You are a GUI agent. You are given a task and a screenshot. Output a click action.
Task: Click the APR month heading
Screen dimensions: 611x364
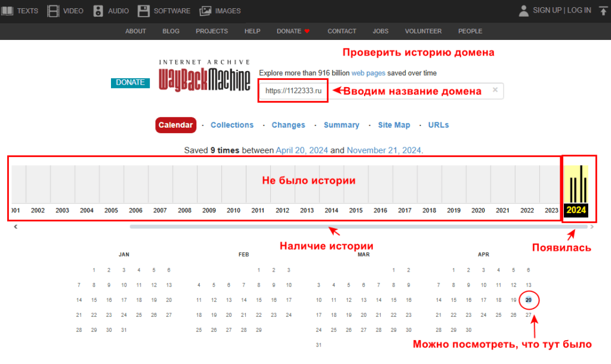[483, 254]
